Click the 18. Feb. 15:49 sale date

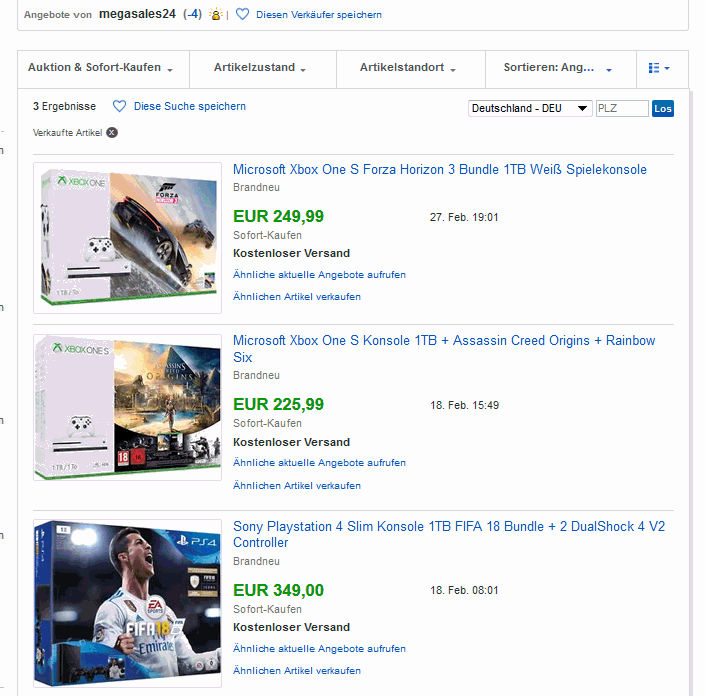(464, 405)
